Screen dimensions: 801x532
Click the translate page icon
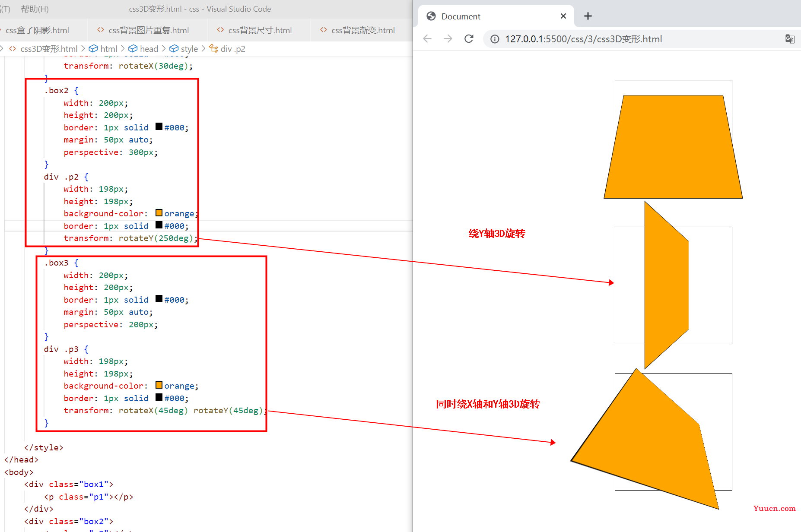[790, 39]
